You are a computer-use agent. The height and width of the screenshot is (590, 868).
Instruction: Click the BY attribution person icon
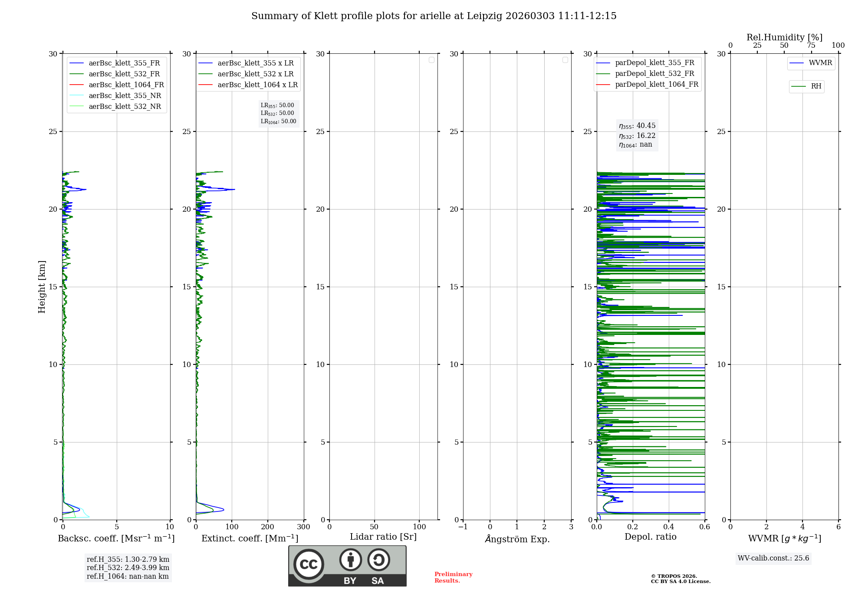[x=350, y=560]
